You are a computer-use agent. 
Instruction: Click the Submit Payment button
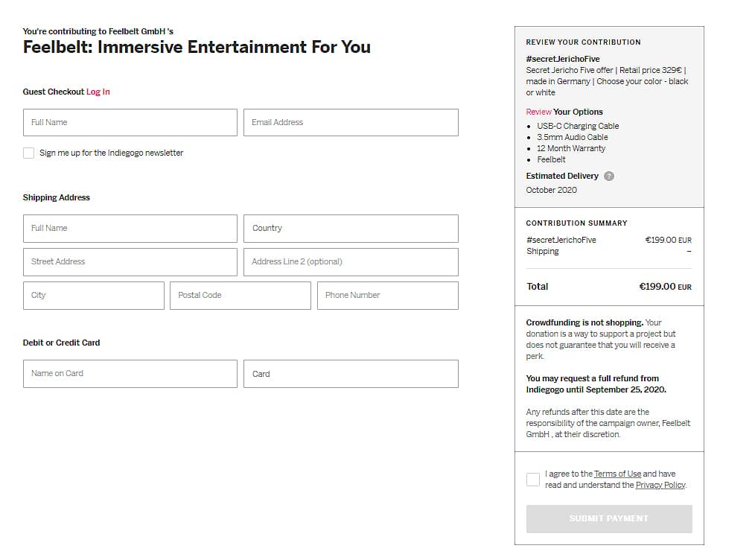(x=609, y=518)
